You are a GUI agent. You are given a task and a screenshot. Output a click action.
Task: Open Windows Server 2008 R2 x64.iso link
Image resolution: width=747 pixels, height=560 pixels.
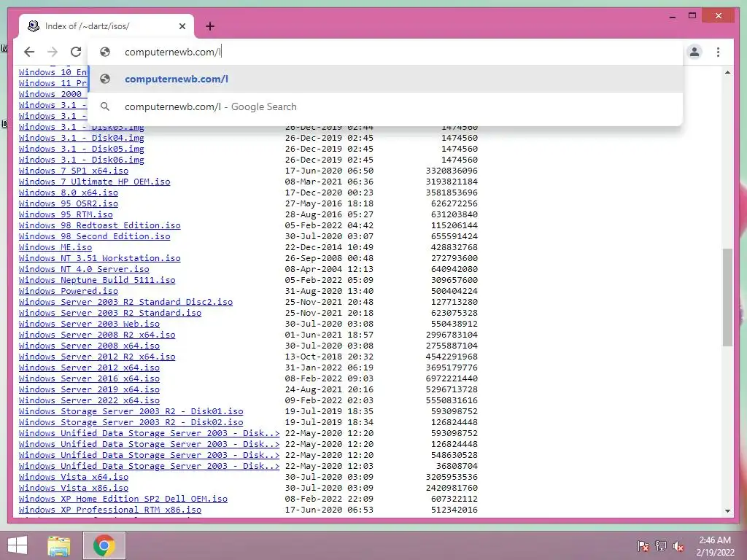coord(97,335)
